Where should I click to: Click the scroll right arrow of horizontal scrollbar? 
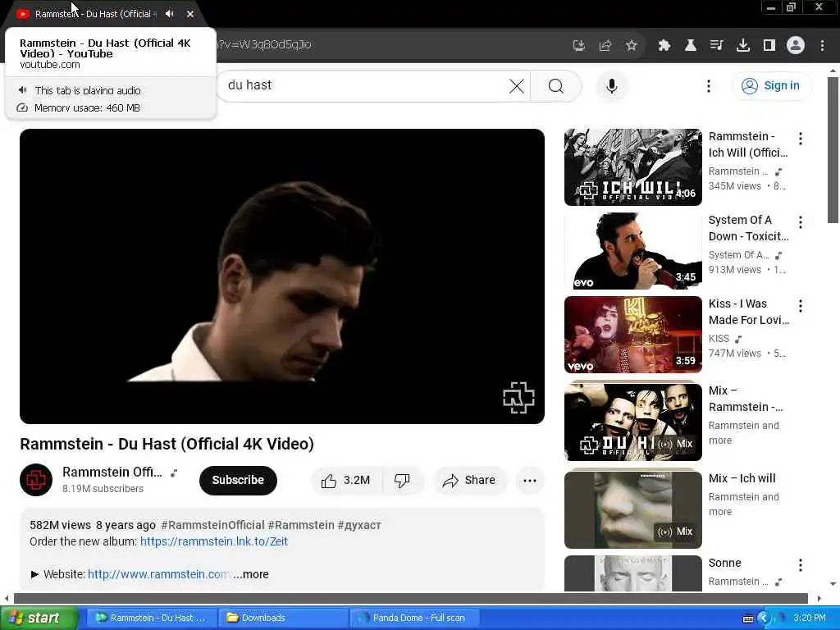(x=819, y=598)
